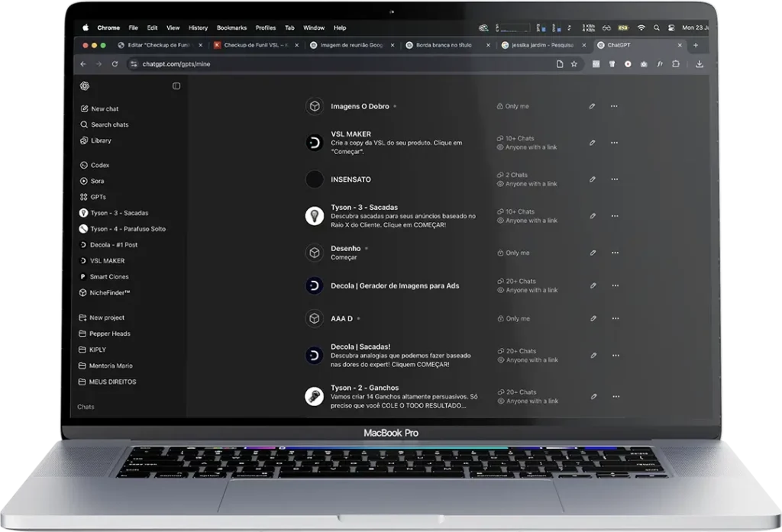Open the Library section
782x532 pixels.
coord(95,140)
